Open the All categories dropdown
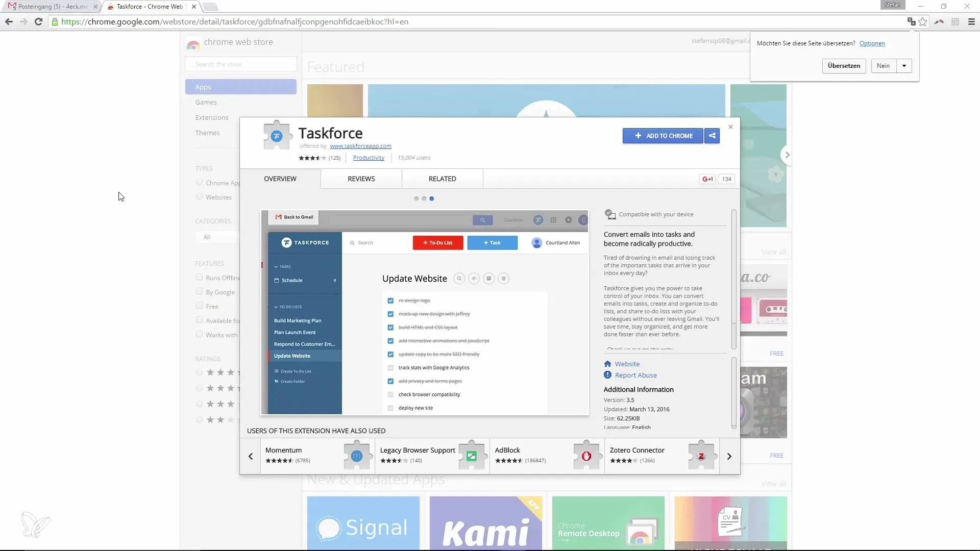Image resolution: width=980 pixels, height=551 pixels. click(218, 237)
